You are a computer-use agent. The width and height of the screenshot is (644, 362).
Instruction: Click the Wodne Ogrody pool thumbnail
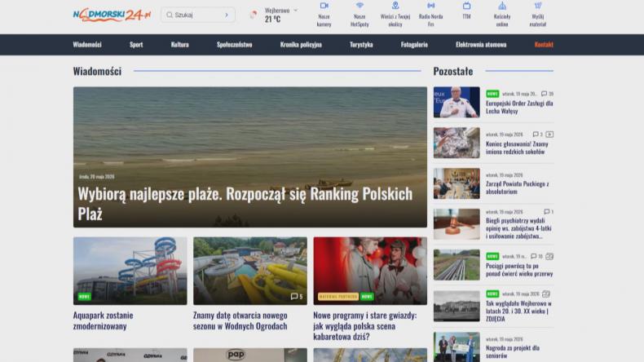(250, 271)
